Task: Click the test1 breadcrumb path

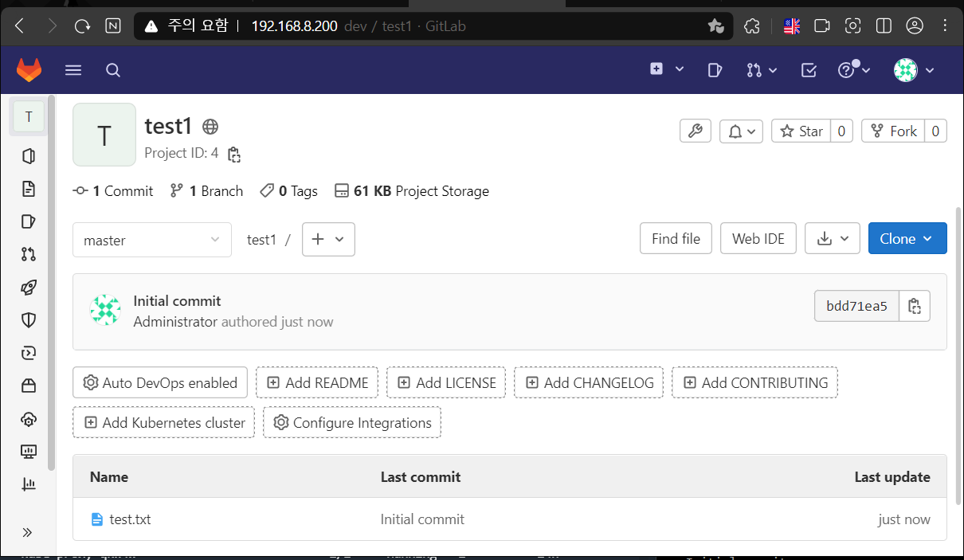Action: (261, 240)
